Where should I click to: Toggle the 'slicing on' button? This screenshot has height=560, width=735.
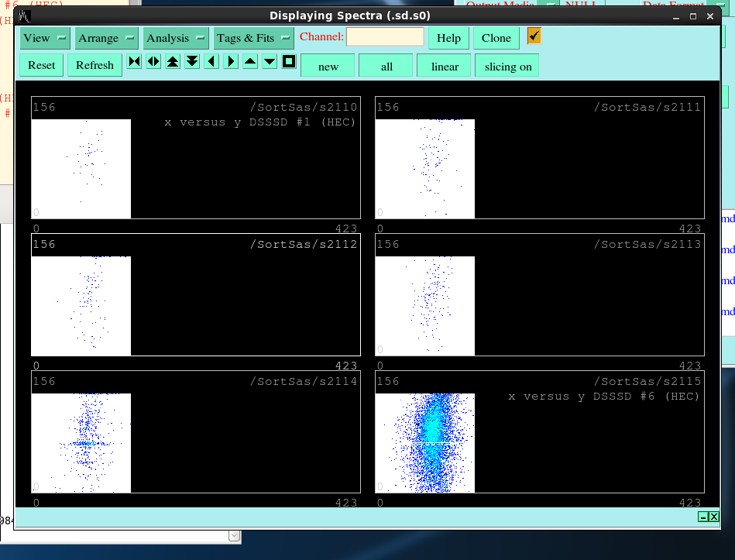[507, 65]
